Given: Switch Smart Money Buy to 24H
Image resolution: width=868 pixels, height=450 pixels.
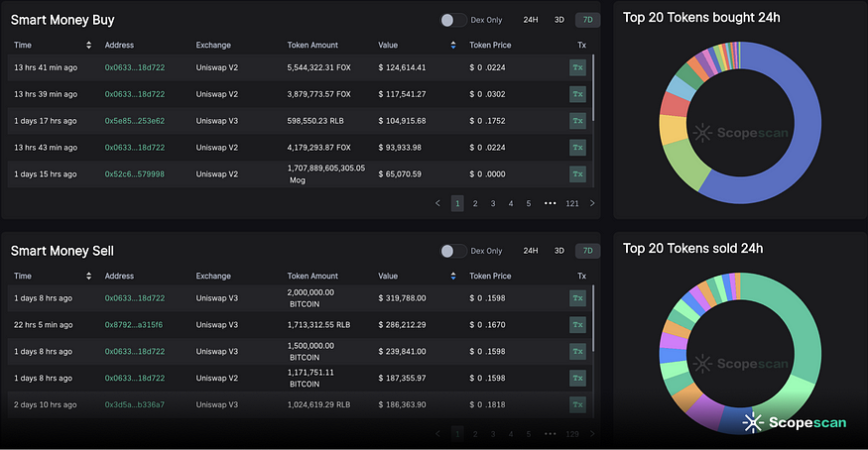Looking at the screenshot, I should click(531, 20).
